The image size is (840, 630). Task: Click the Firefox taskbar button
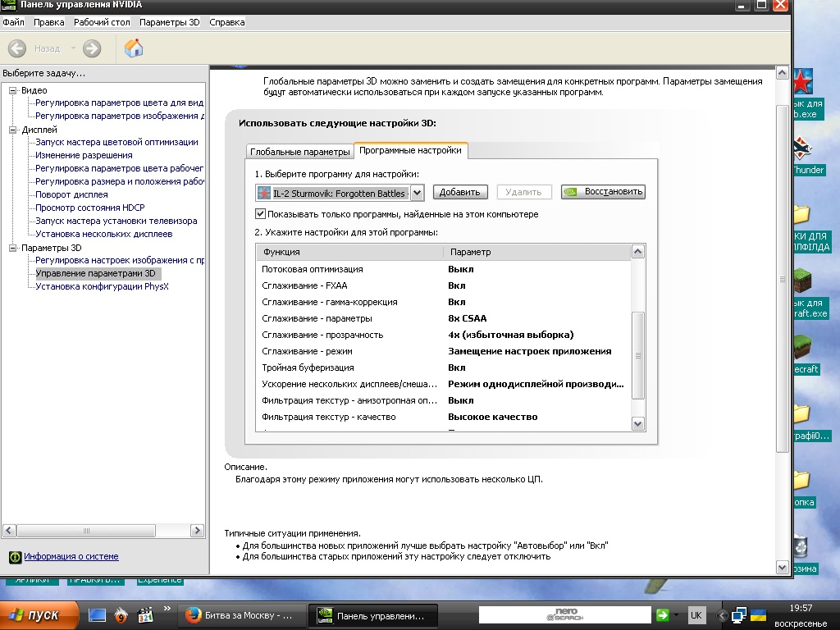tap(240, 615)
